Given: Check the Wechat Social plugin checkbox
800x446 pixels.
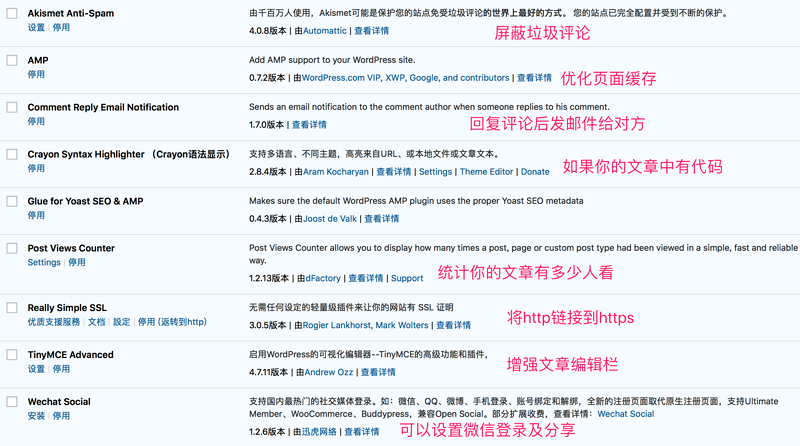Looking at the screenshot, I should (x=12, y=402).
